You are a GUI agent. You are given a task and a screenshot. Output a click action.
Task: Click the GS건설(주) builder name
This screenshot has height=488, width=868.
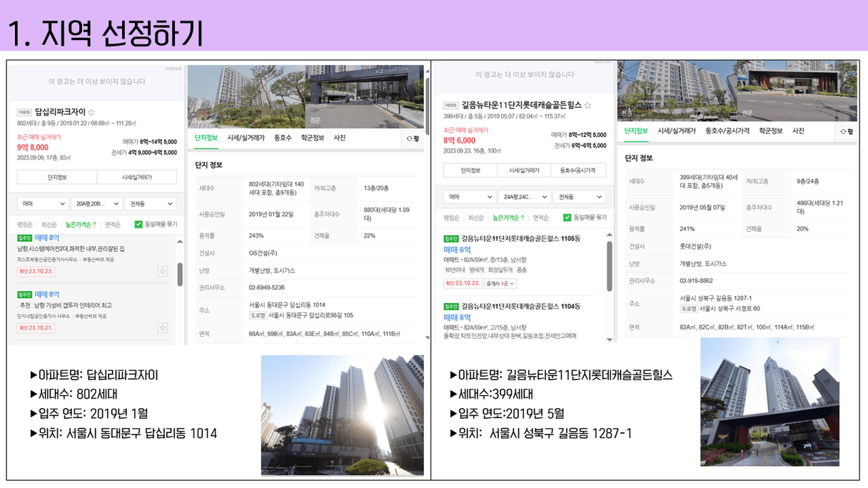click(x=264, y=253)
